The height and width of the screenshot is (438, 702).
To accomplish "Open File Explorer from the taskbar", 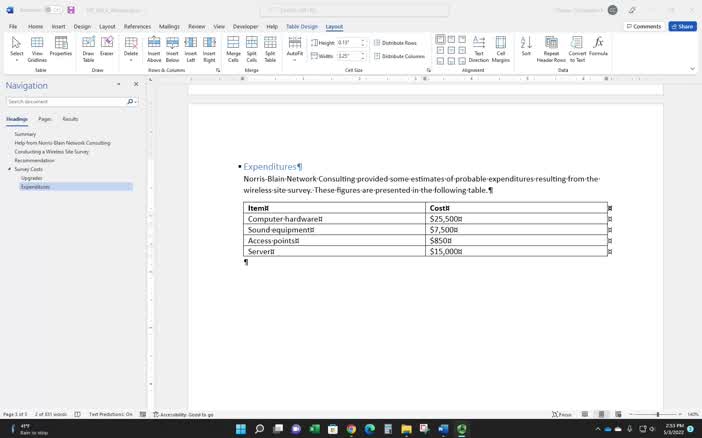I will (406, 429).
